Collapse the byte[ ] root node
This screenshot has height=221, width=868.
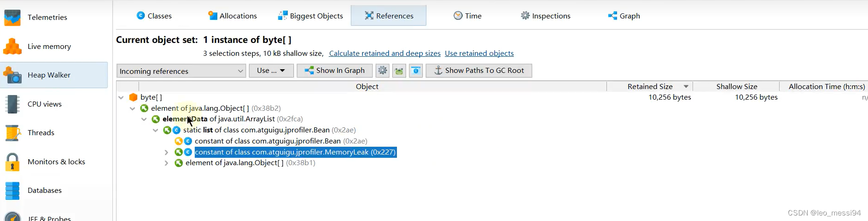[x=121, y=97]
